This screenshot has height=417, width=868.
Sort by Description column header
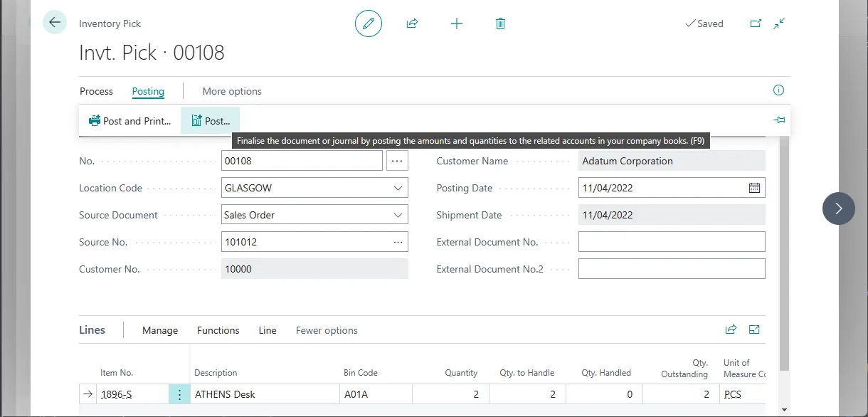(x=216, y=373)
